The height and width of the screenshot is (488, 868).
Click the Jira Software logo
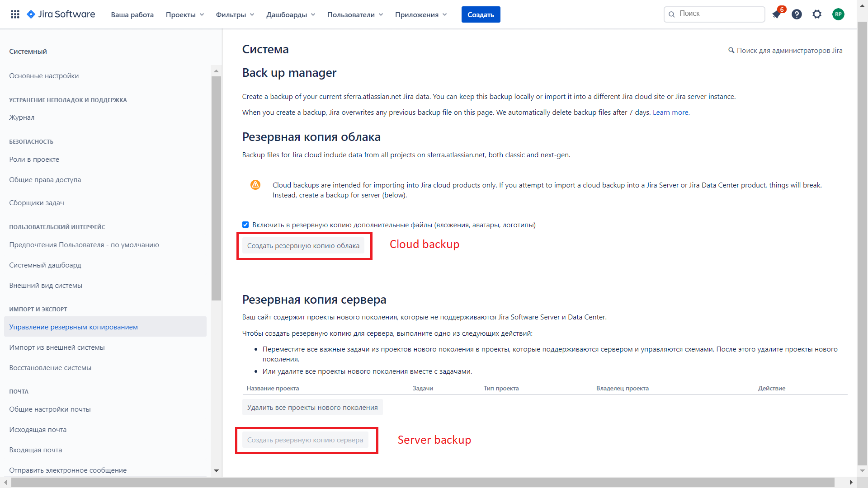coord(61,14)
